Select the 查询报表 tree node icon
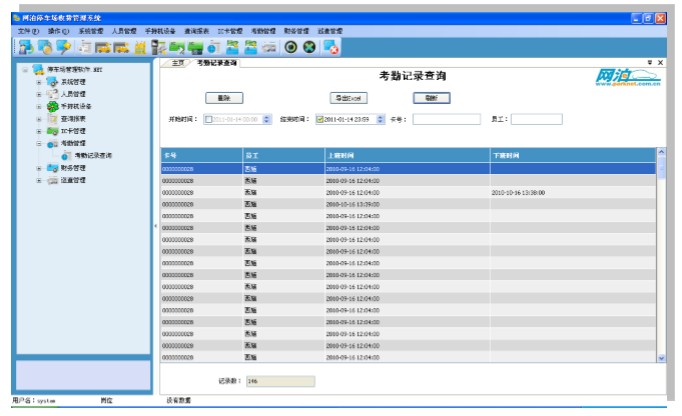This screenshot has width=682, height=416. tap(52, 118)
